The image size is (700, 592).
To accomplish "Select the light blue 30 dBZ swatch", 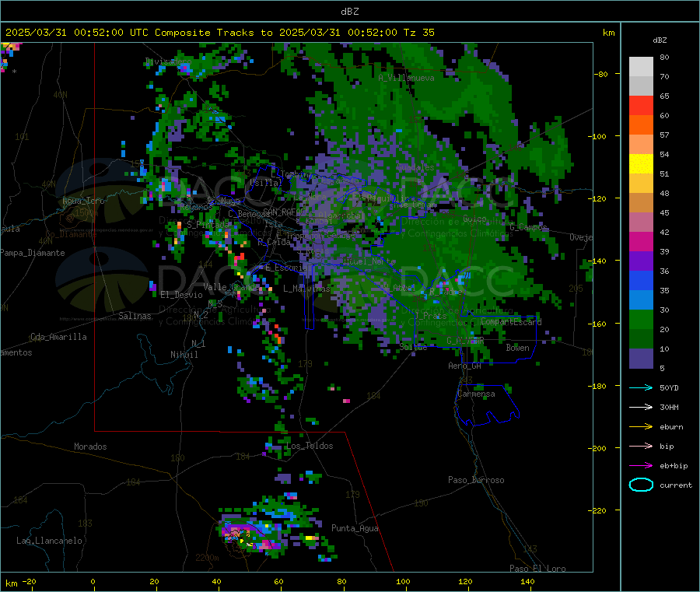I will (641, 300).
